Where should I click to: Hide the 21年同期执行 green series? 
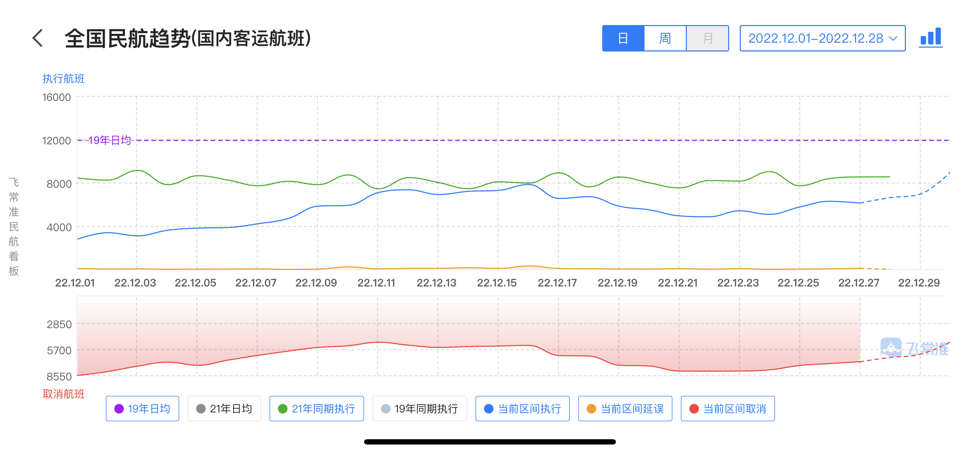click(316, 409)
